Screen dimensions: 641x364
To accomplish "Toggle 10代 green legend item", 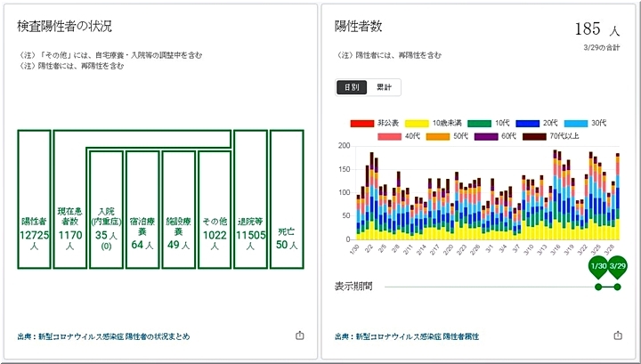I will 485,122.
